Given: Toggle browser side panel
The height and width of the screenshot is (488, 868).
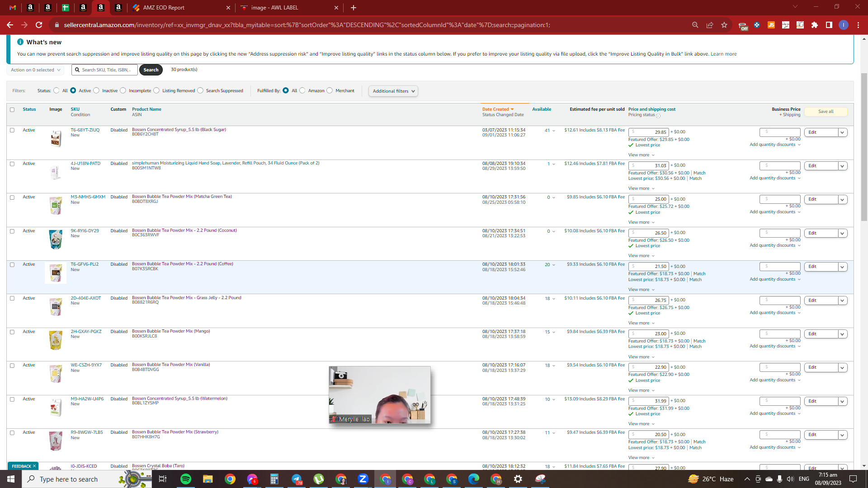Looking at the screenshot, I should tap(829, 25).
